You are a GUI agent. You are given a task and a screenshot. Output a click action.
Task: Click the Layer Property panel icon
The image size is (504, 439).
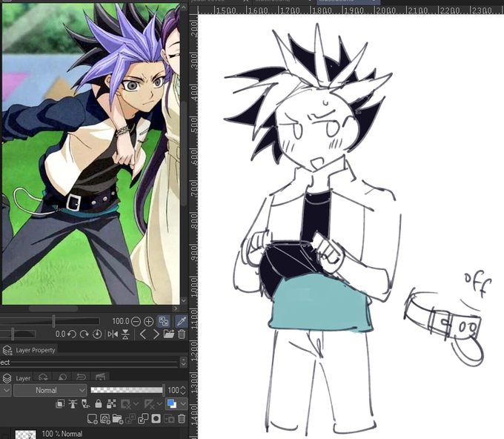pos(7,350)
